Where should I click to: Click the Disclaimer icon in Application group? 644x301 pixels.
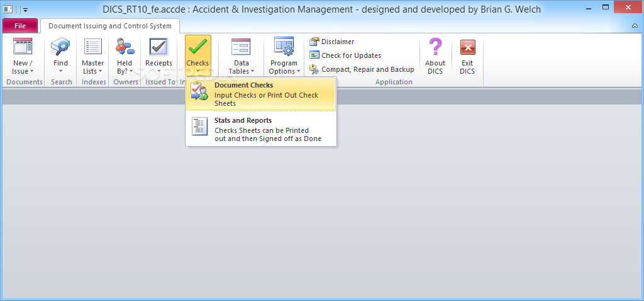pos(314,42)
